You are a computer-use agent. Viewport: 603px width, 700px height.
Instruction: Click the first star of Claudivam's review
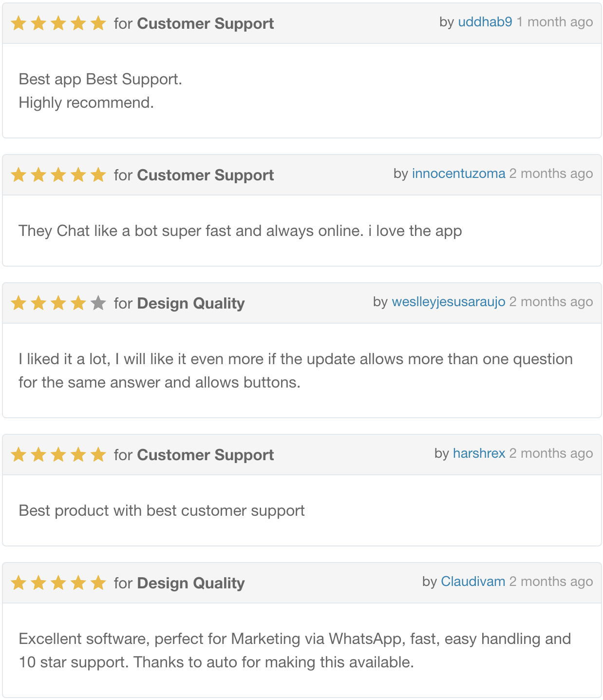pyautogui.click(x=19, y=583)
